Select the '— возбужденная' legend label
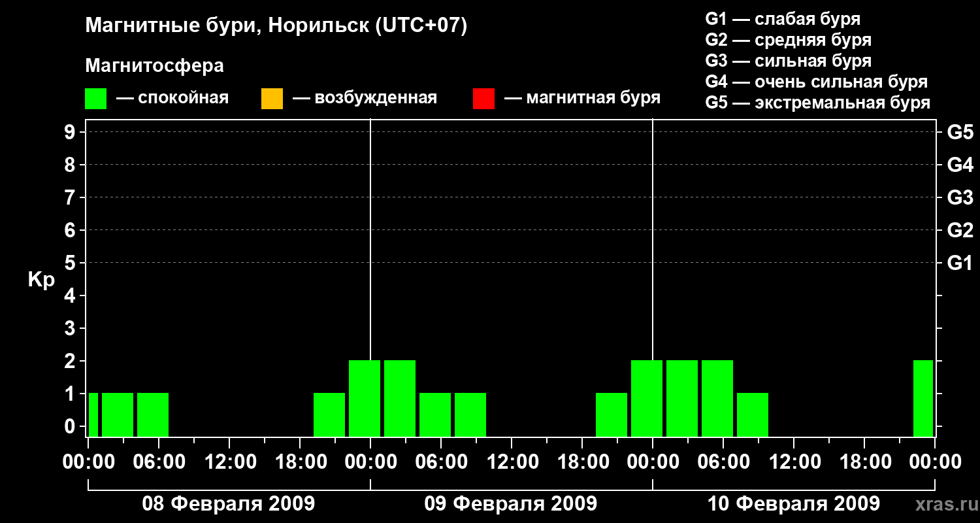This screenshot has height=523, width=980. [x=365, y=98]
